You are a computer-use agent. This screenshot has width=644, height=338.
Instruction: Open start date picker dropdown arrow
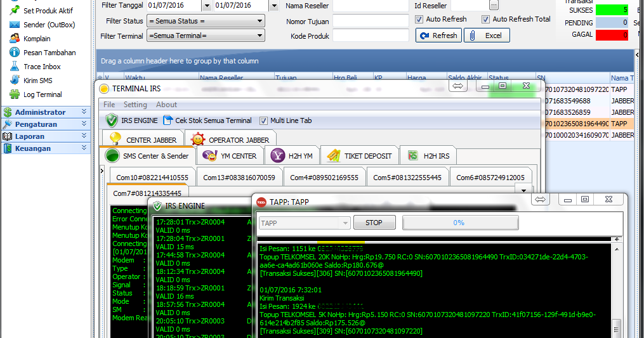(x=207, y=6)
